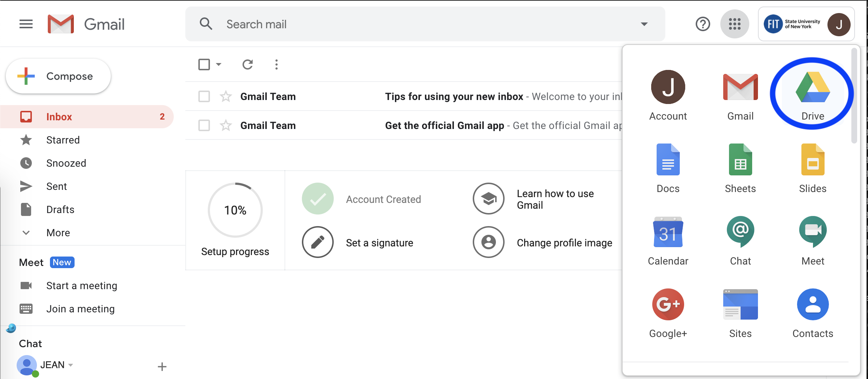This screenshot has width=868, height=379.
Task: Go to the Sent folder
Action: click(87, 186)
